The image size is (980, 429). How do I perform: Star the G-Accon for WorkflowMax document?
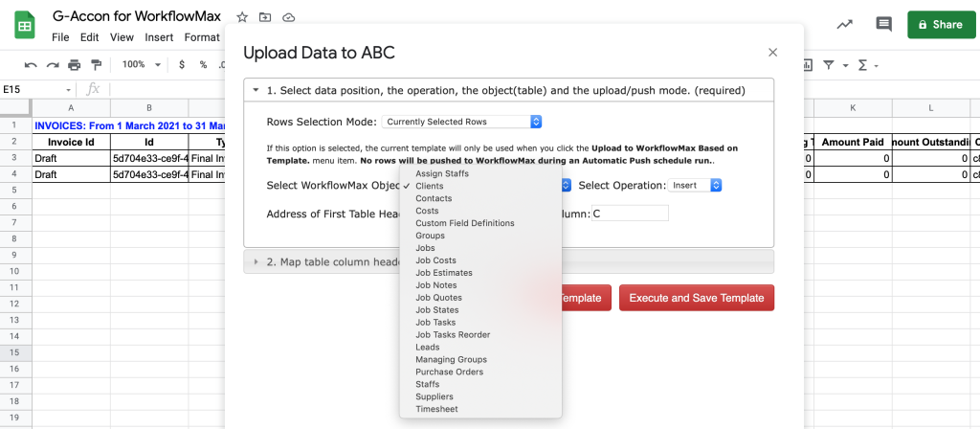coord(242,17)
